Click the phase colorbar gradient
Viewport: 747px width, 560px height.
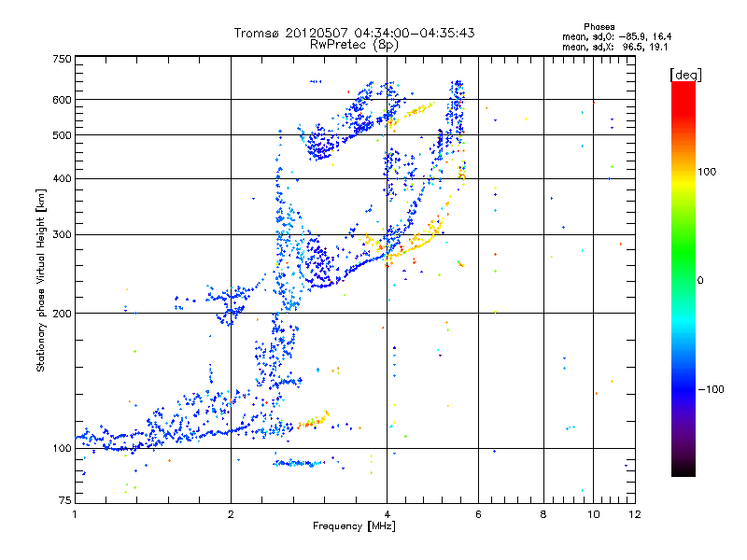684,278
